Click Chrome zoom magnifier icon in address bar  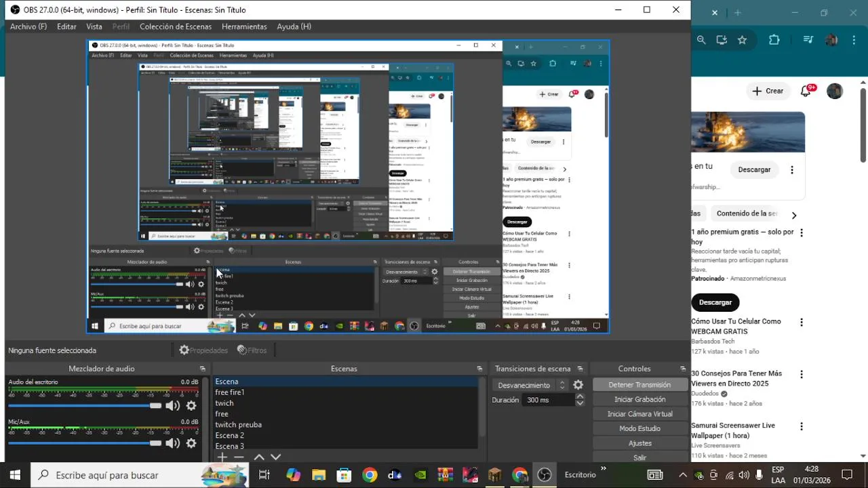(701, 40)
